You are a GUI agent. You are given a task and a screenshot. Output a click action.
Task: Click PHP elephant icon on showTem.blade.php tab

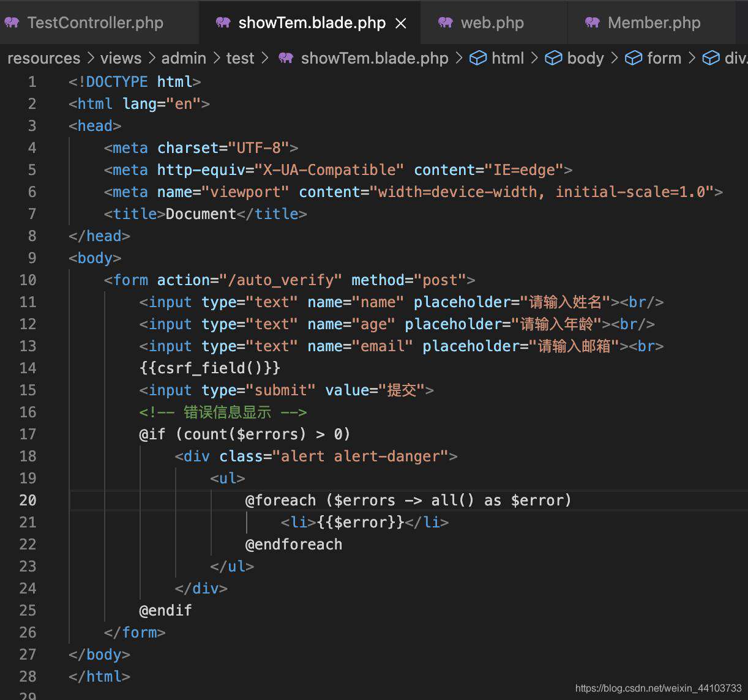tap(223, 23)
